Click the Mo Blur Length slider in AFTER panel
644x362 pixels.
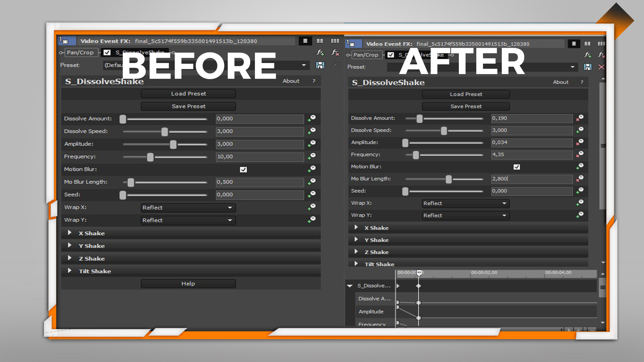444,179
